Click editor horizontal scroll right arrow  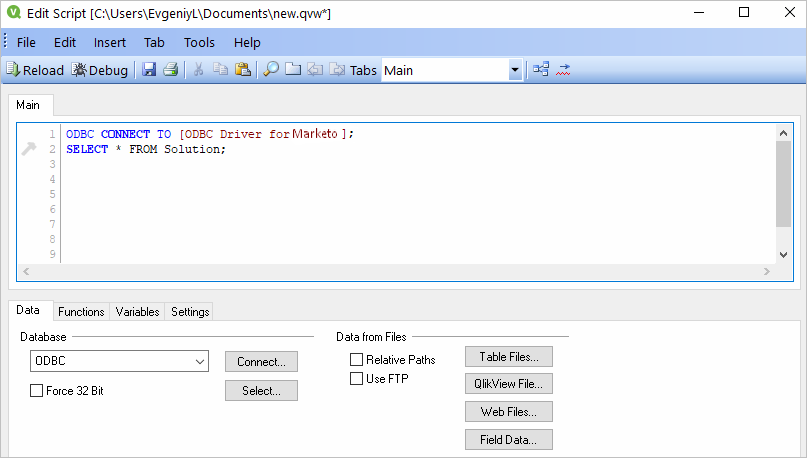click(767, 271)
